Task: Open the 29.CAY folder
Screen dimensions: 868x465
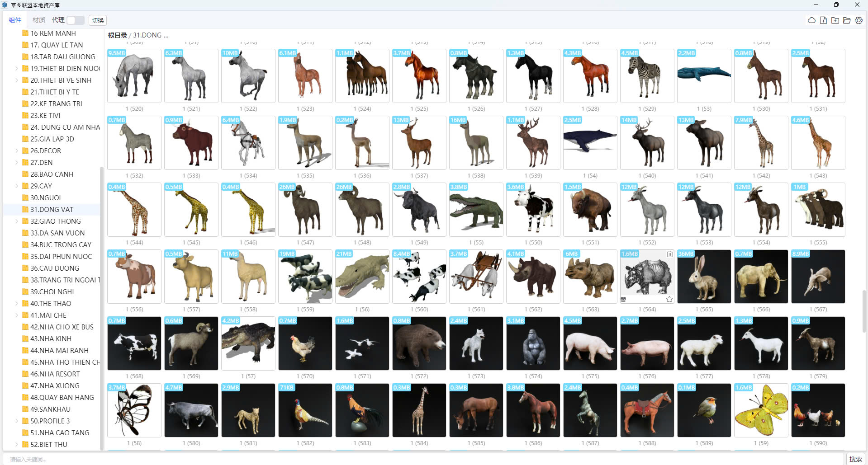Action: pyautogui.click(x=41, y=186)
